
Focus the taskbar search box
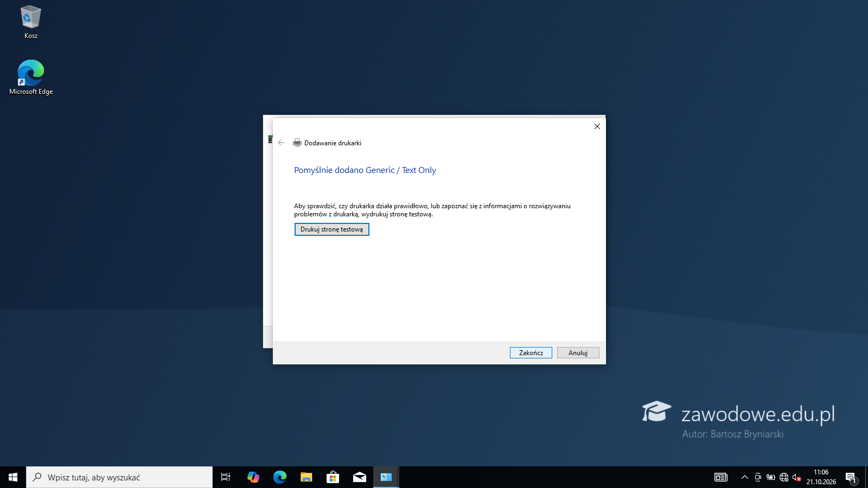coord(119,477)
